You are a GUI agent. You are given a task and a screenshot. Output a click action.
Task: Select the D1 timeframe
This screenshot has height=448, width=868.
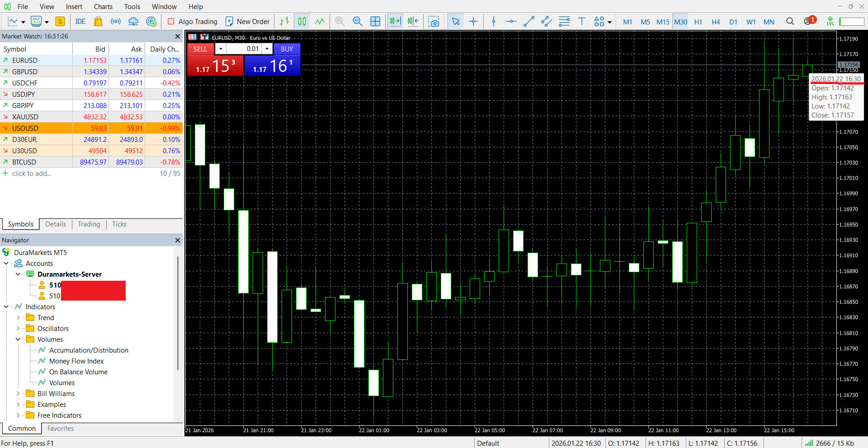coord(733,22)
